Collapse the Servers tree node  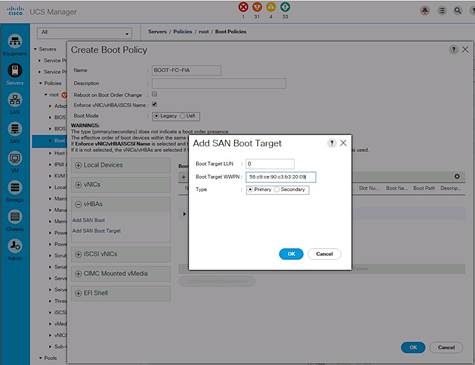35,49
